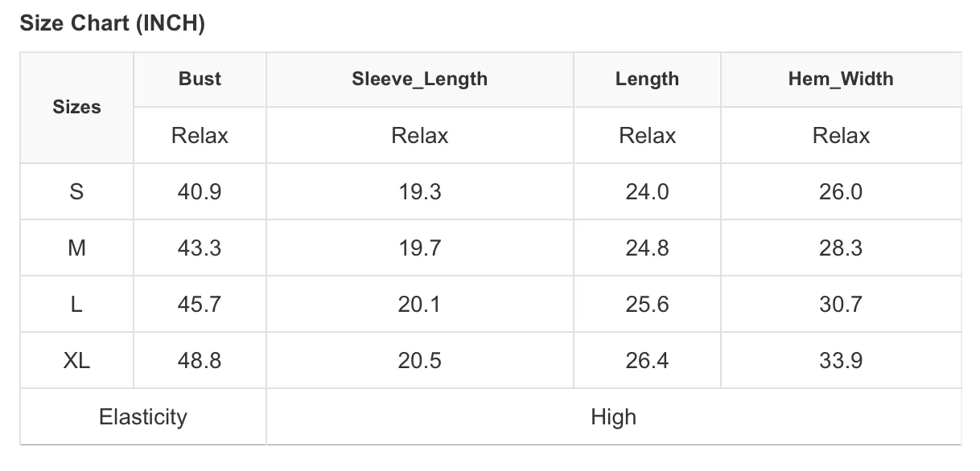Select the High elasticity value
The image size is (980, 471).
pyautogui.click(x=613, y=417)
